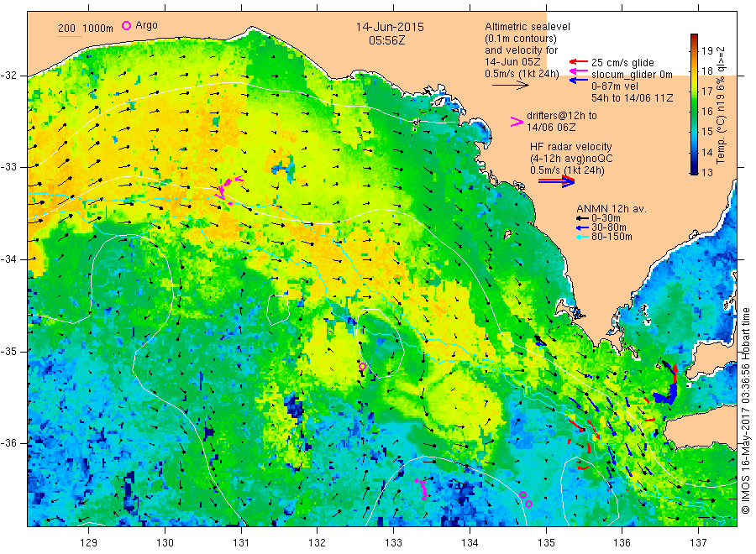Click the blue 0-87m vel legend arrow

click(x=578, y=80)
